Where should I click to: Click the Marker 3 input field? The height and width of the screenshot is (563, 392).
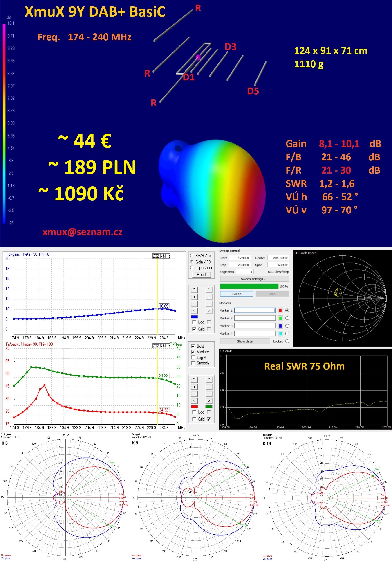click(255, 326)
